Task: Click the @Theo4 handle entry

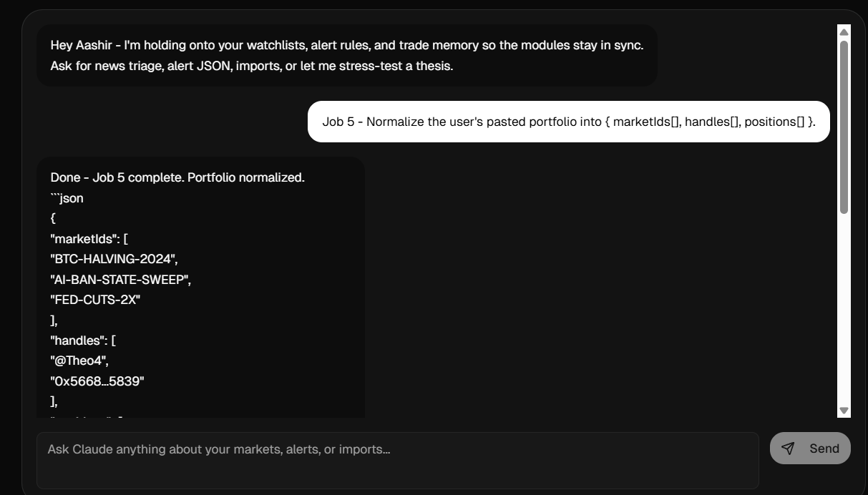Action: coord(79,361)
